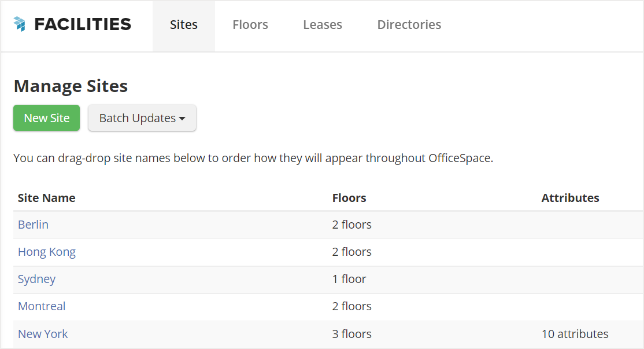Click New York's 10 attributes cell
Screen dimensions: 644x349
pyautogui.click(x=575, y=334)
